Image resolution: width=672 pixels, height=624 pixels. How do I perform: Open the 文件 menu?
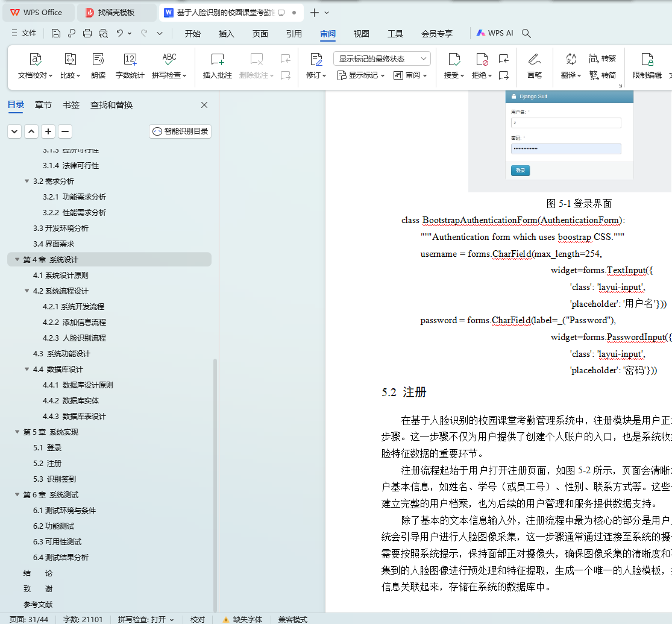click(x=24, y=33)
